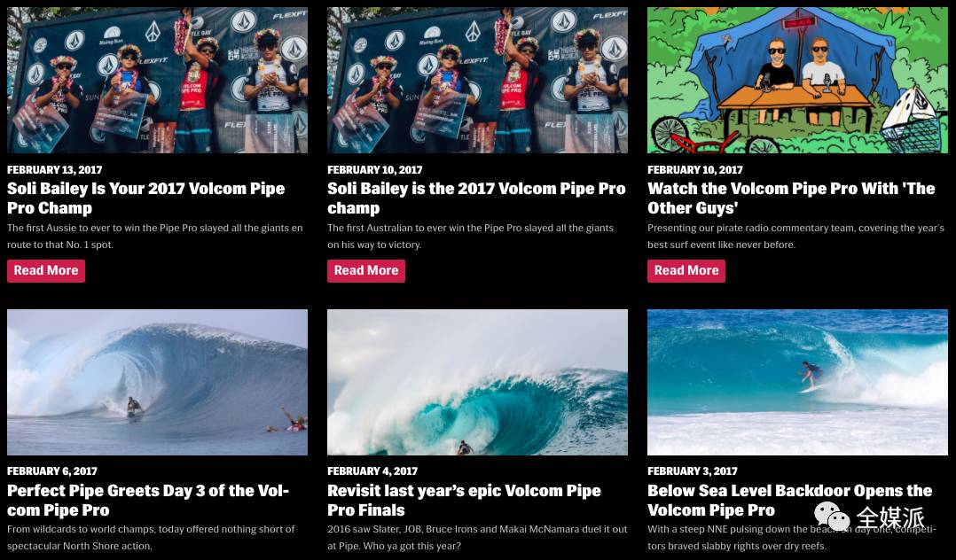The width and height of the screenshot is (956, 560).
Task: Click the WeChat logo icon in watermark
Action: 832,517
